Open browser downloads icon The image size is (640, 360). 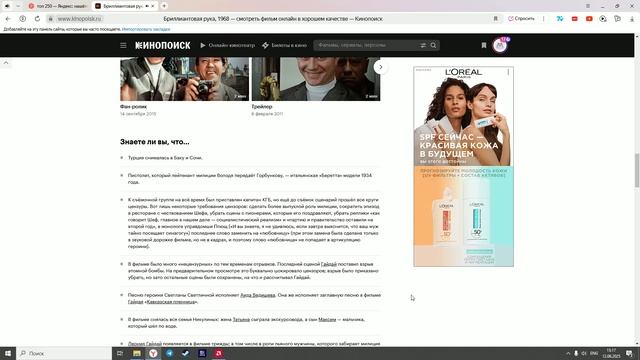click(632, 19)
